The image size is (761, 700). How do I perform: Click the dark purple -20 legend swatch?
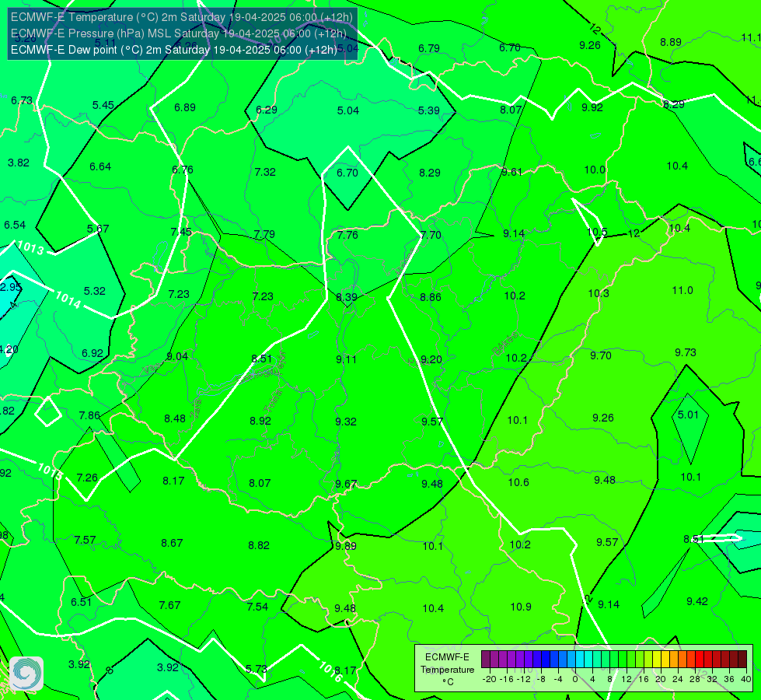[x=485, y=660]
